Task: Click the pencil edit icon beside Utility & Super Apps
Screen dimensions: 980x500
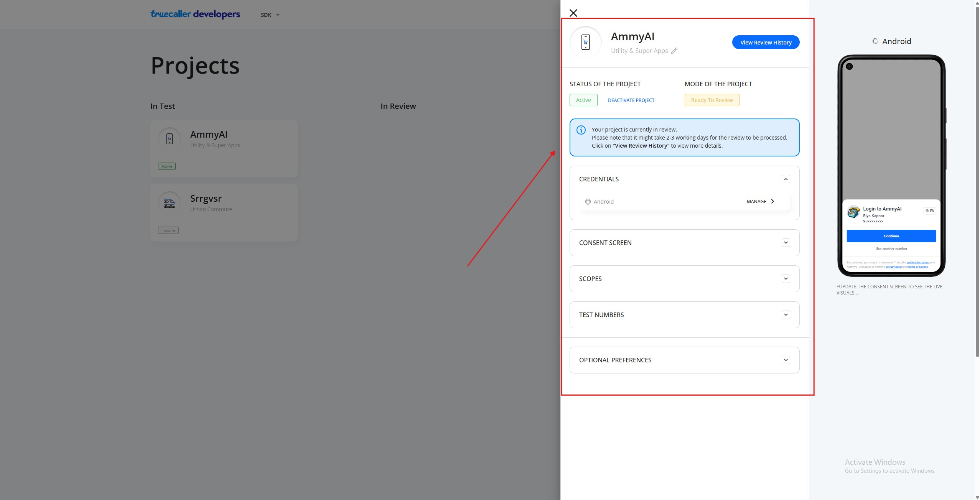Action: point(674,51)
